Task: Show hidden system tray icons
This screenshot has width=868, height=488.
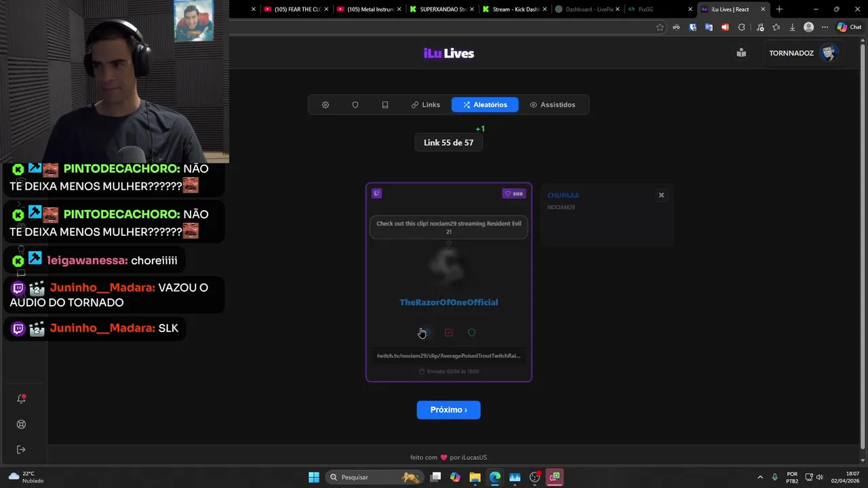Action: [x=760, y=477]
